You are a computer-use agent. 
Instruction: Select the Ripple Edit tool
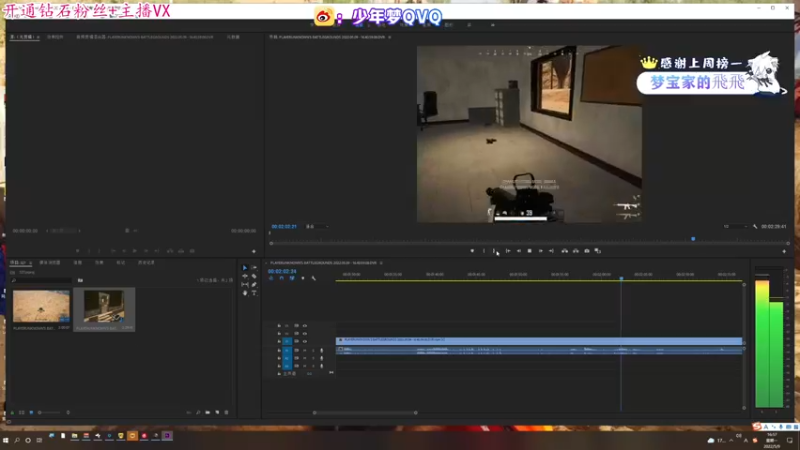click(x=245, y=276)
